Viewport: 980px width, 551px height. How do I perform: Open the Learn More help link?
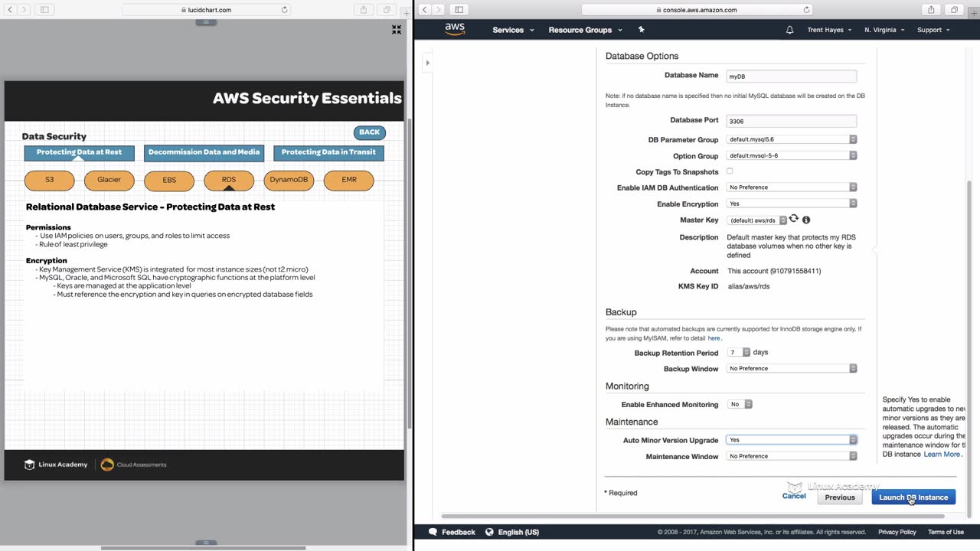pos(942,455)
